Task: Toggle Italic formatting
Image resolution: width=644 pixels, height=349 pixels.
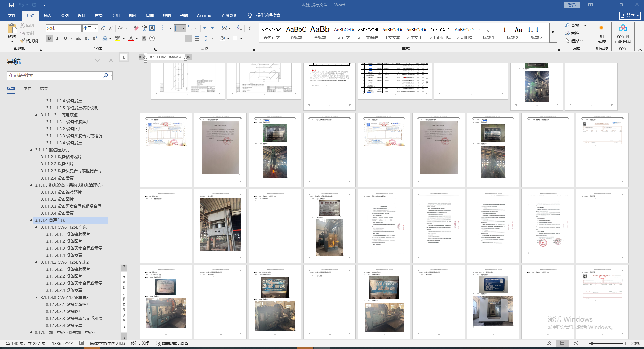Action: (57, 38)
